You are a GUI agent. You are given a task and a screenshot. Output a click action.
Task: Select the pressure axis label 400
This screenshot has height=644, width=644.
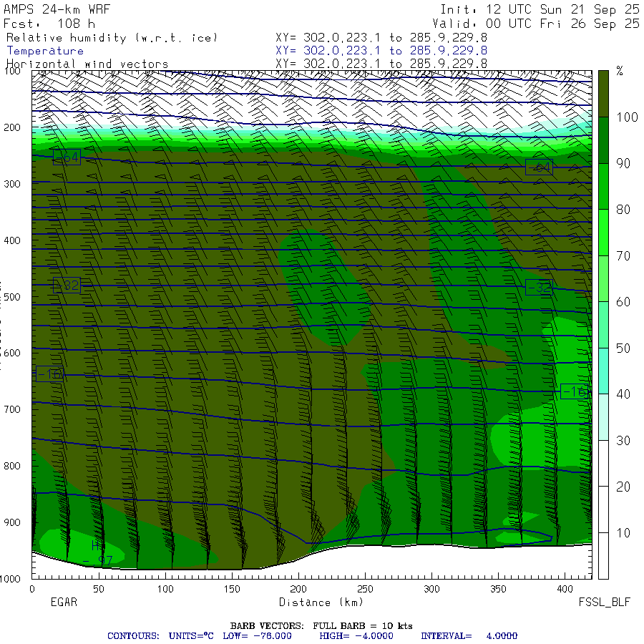12,240
